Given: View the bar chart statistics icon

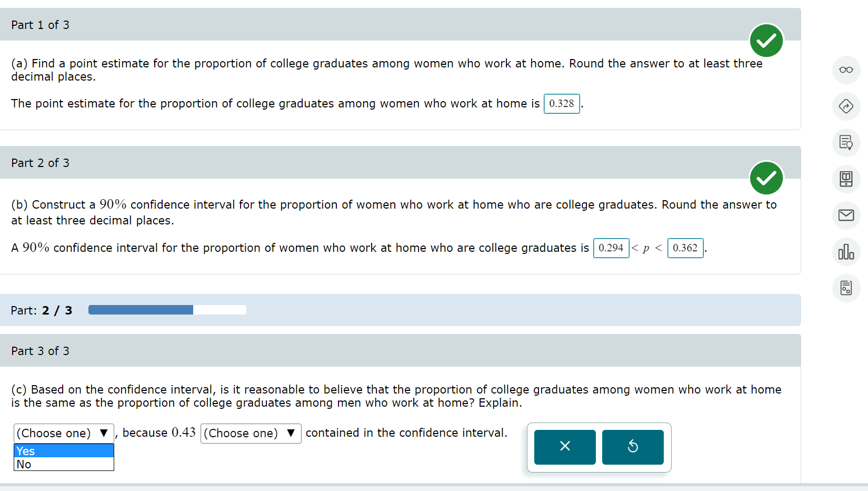Looking at the screenshot, I should coord(846,252).
